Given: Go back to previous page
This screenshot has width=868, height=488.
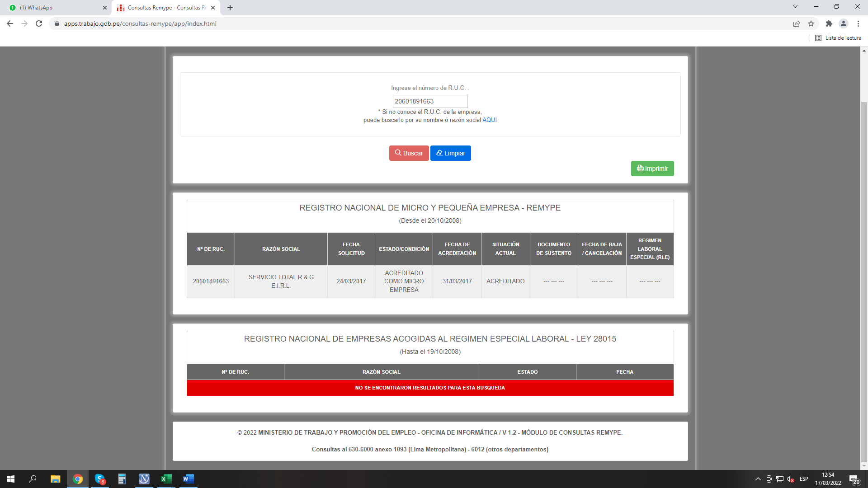Looking at the screenshot, I should [x=10, y=23].
